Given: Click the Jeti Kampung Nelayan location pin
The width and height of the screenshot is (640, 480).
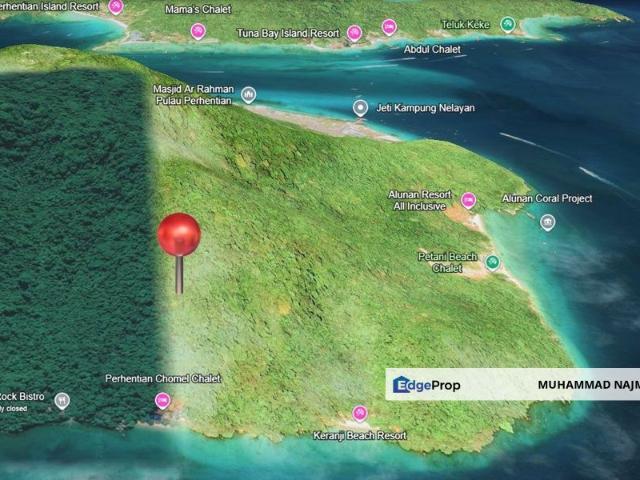Looking at the screenshot, I should tap(360, 108).
